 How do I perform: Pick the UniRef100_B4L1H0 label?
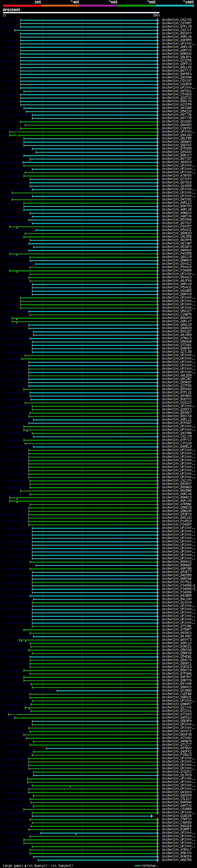[x=177, y=599]
